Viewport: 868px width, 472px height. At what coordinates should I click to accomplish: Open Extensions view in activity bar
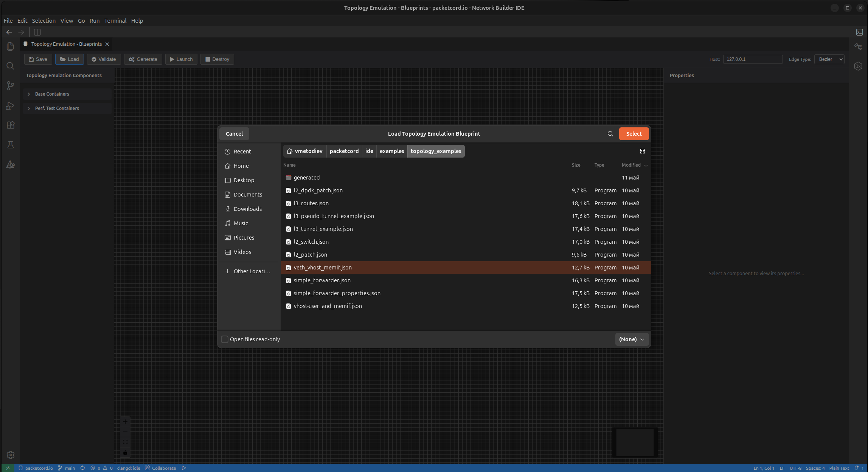11,125
